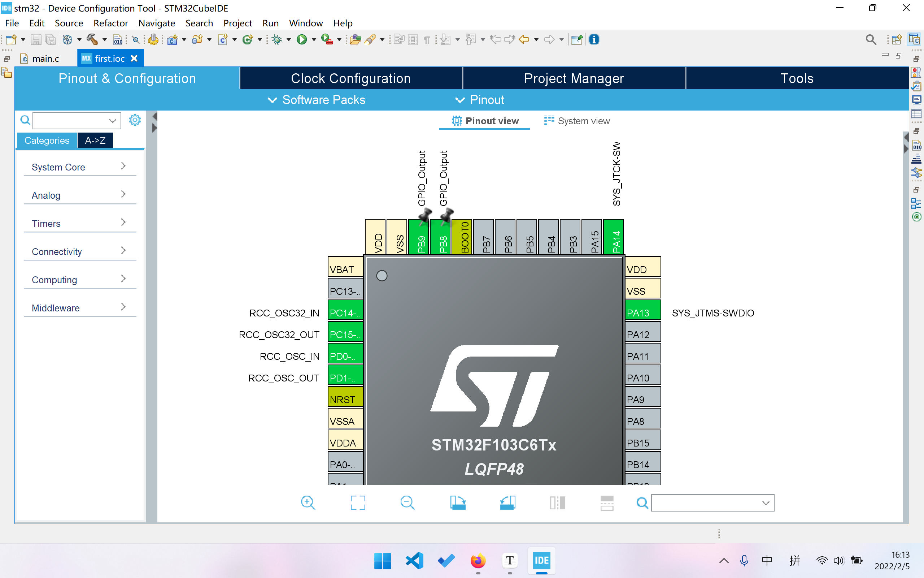Open Visual Studio Code from taskbar

415,561
